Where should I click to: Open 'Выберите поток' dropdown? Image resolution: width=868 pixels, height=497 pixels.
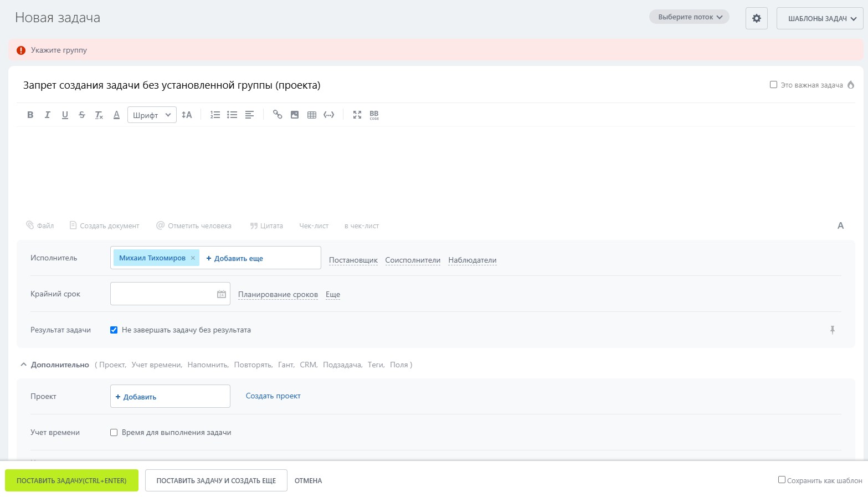click(689, 17)
